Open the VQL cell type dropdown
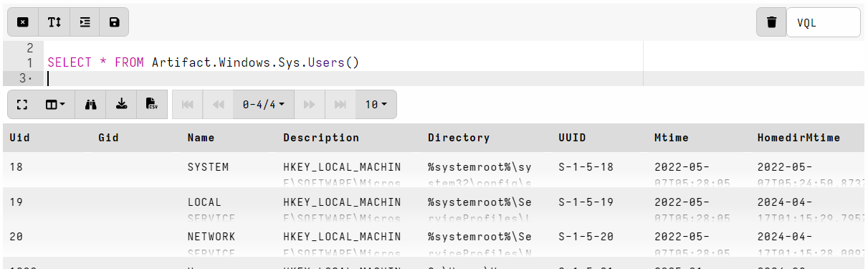Image resolution: width=868 pixels, height=269 pixels. pyautogui.click(x=823, y=22)
